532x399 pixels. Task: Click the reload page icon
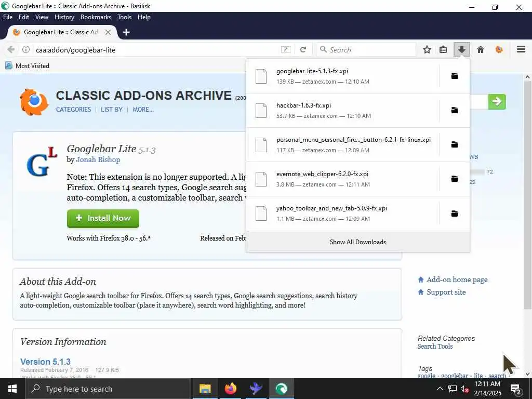click(x=303, y=50)
